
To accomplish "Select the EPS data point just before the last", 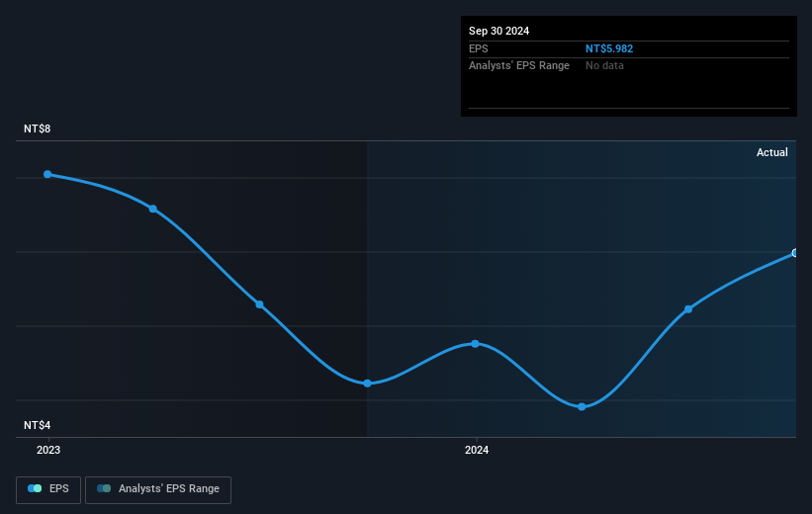I will (x=688, y=309).
